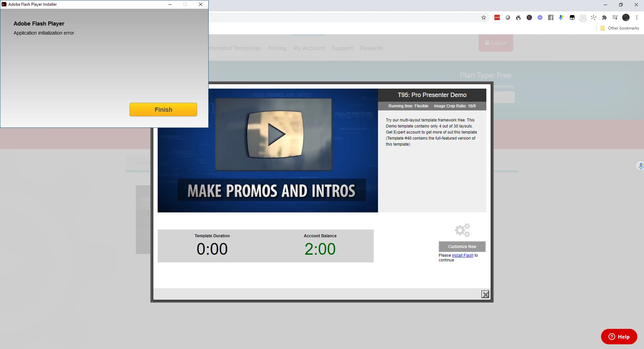Open the Chrome profile avatar
644x349 pixels.
click(x=626, y=17)
